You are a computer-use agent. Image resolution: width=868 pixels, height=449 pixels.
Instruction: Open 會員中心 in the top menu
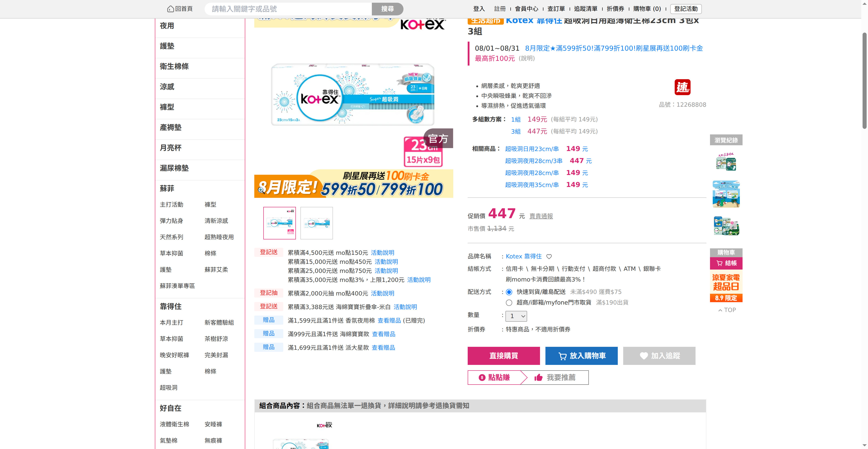click(526, 9)
